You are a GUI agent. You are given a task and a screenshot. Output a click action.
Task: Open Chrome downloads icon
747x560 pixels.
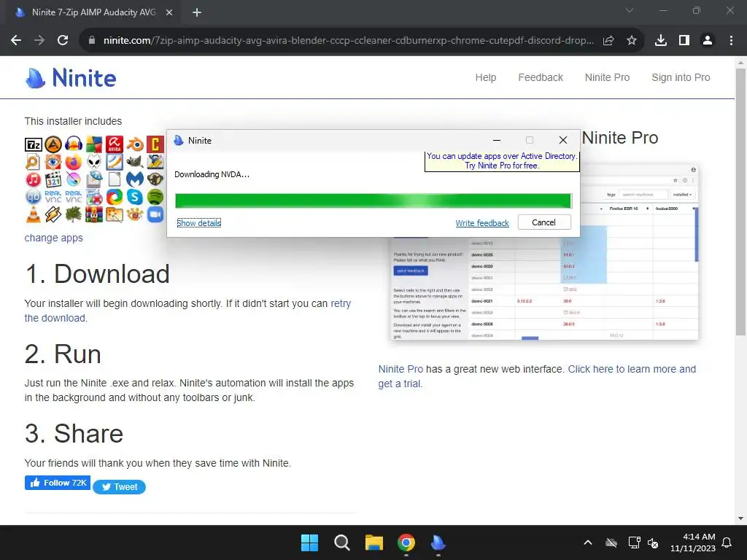point(661,41)
